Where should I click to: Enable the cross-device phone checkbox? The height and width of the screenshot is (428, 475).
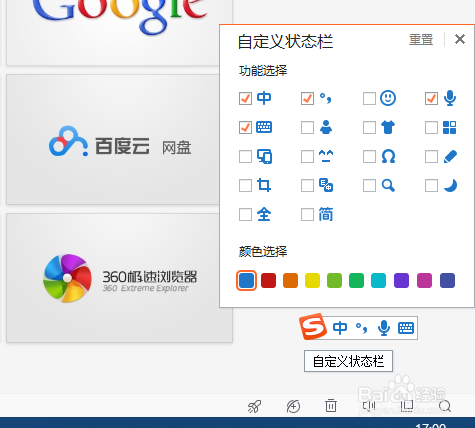click(245, 157)
